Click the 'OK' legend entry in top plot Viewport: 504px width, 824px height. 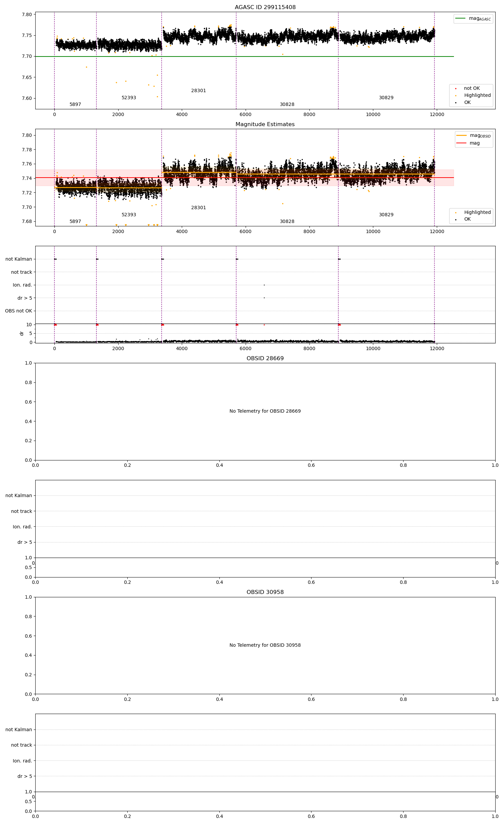click(x=467, y=103)
